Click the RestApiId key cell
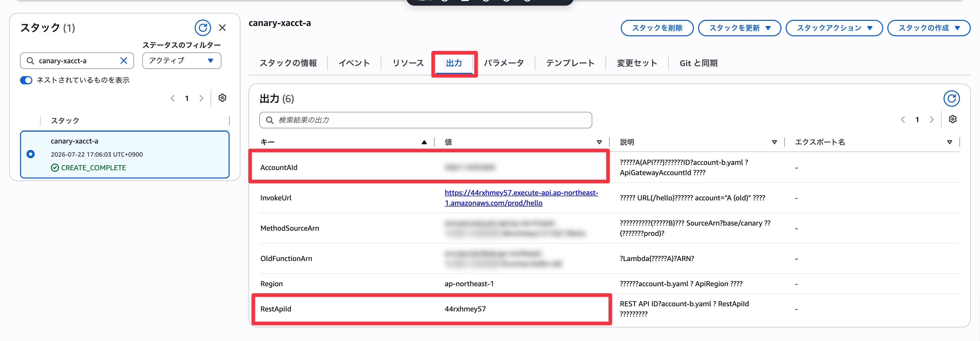Viewport: 980px width, 341px height. coord(276,309)
